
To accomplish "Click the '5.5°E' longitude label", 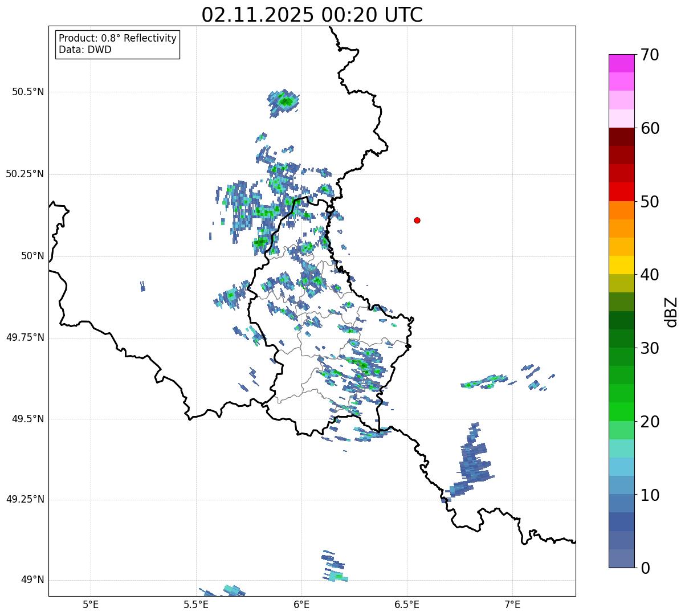I will point(196,604).
